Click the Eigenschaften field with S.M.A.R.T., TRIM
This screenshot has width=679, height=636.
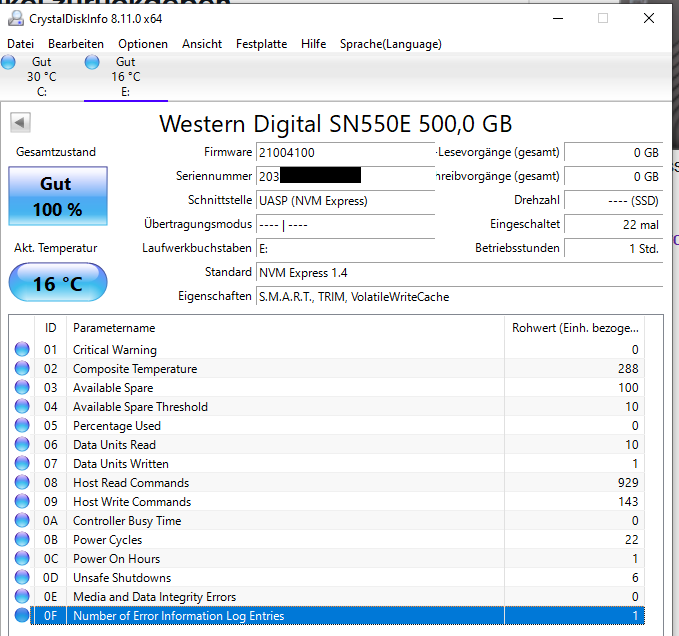(x=459, y=297)
